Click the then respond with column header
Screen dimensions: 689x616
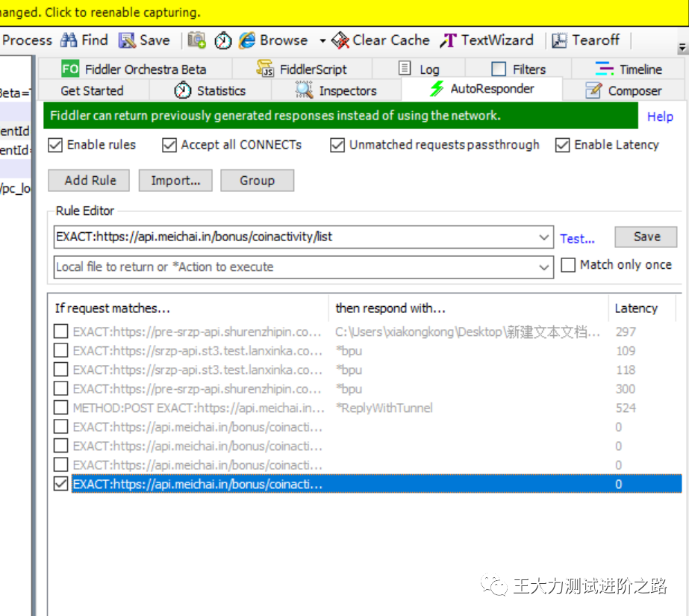[x=468, y=308]
